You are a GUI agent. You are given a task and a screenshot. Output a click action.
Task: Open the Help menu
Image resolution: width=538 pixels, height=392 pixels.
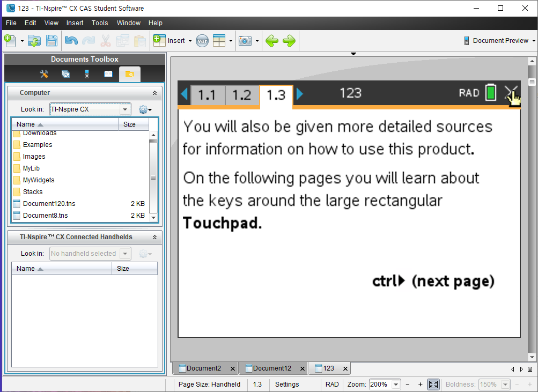pos(156,23)
